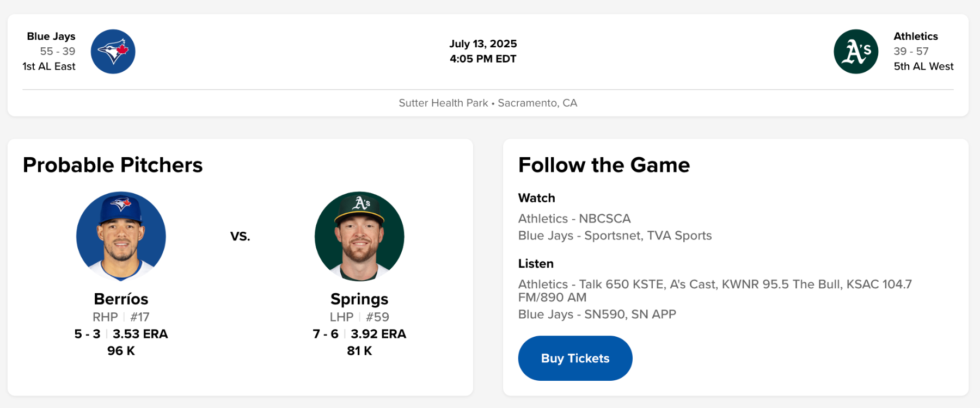This screenshot has width=980, height=408.
Task: Click the 1st AL East standing text
Action: click(x=49, y=66)
